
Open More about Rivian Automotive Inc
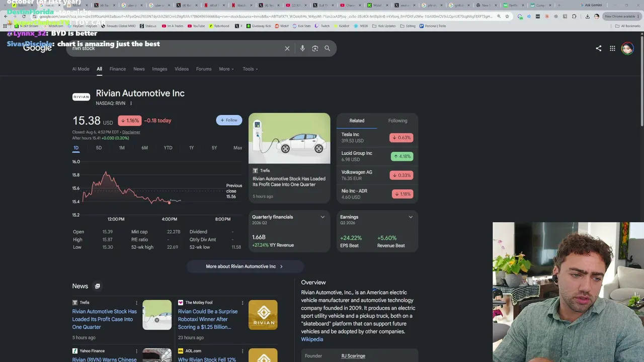pos(245,266)
